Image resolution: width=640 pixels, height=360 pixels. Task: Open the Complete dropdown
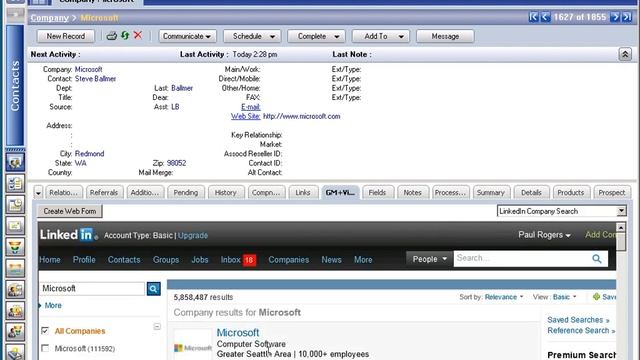pyautogui.click(x=316, y=36)
